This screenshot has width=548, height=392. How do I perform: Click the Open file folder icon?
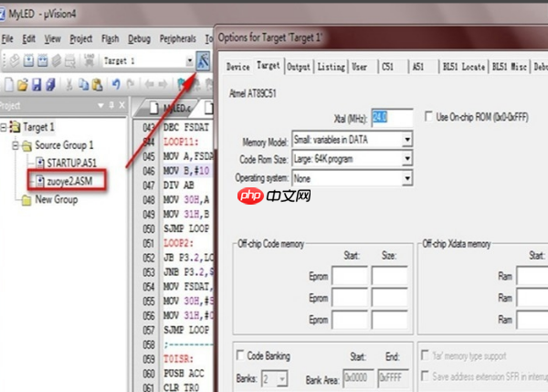23,84
